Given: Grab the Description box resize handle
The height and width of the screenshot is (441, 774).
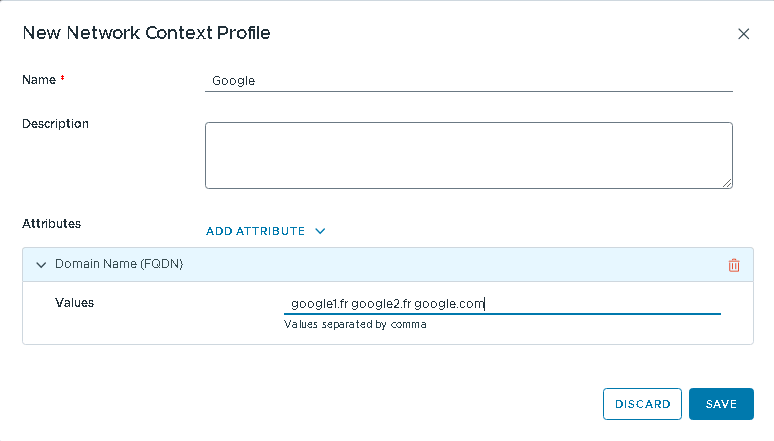Looking at the screenshot, I should click(x=728, y=184).
